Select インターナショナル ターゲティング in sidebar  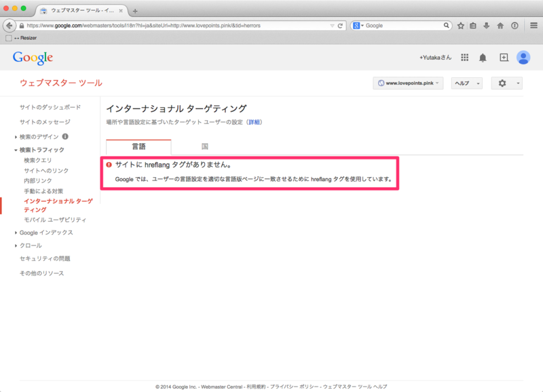coord(58,205)
